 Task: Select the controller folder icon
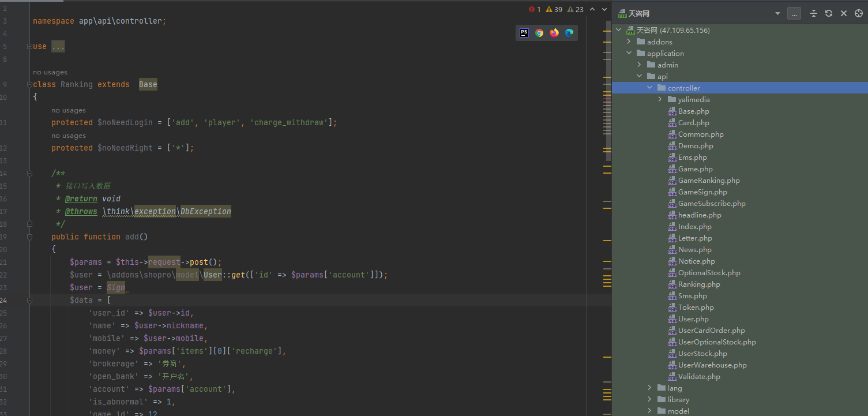(662, 88)
